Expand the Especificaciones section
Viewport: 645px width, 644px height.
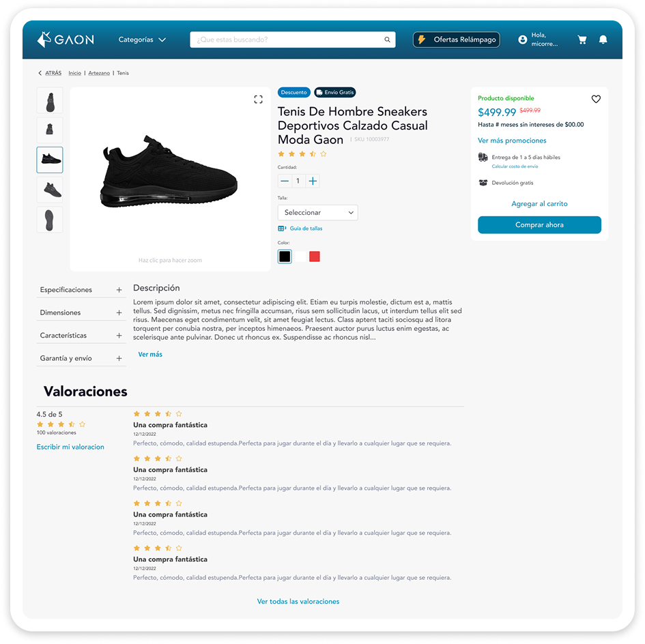coord(81,290)
